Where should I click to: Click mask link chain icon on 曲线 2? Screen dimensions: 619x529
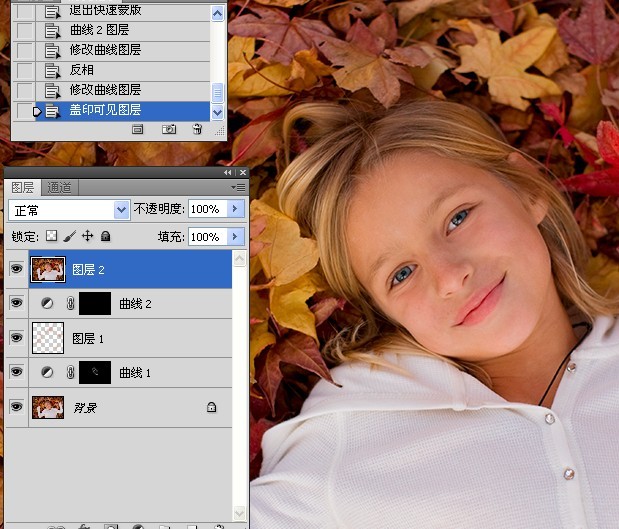pos(70,303)
